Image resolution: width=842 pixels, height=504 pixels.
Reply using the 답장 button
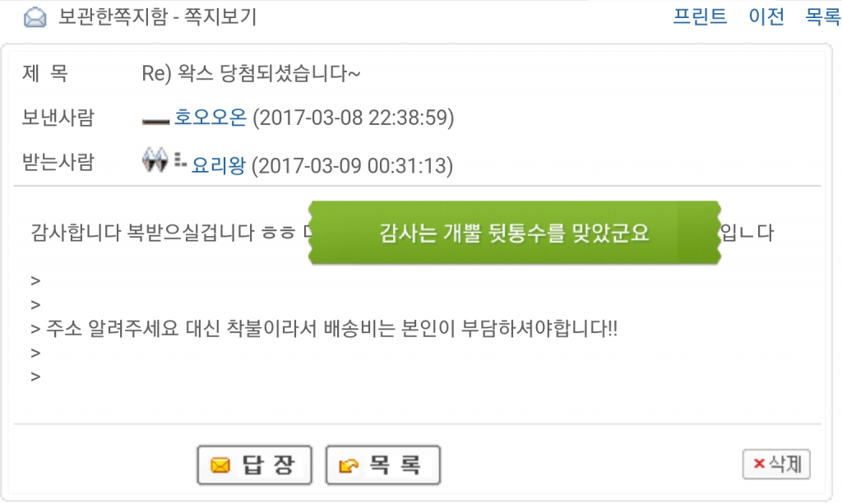click(x=255, y=465)
